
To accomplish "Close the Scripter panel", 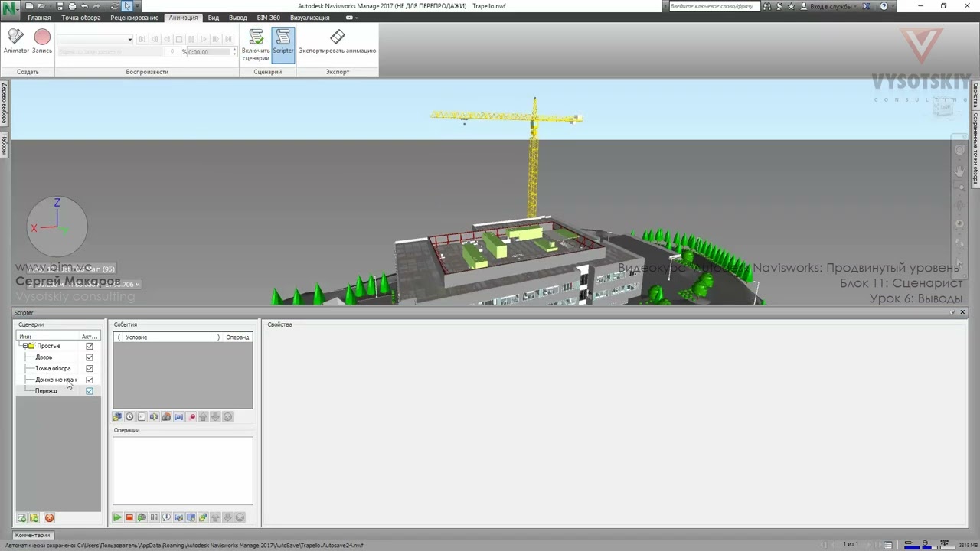I will tap(962, 312).
